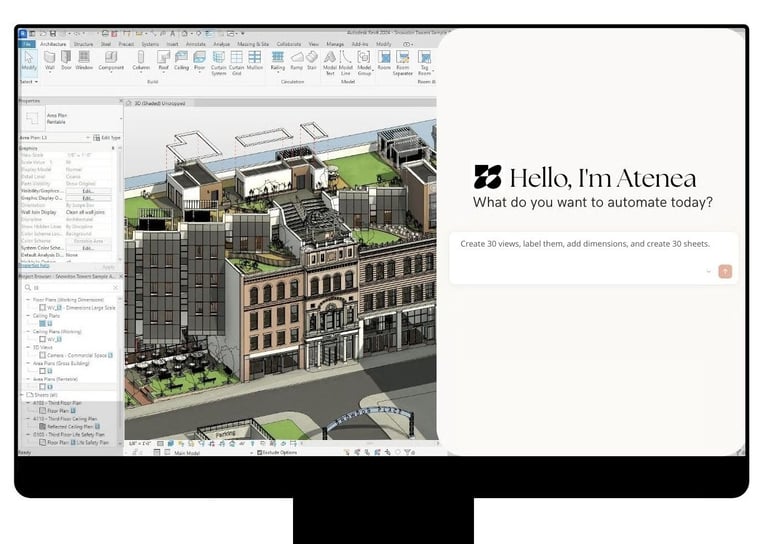
Task: Select the Curtain System tool
Action: pyautogui.click(x=218, y=63)
